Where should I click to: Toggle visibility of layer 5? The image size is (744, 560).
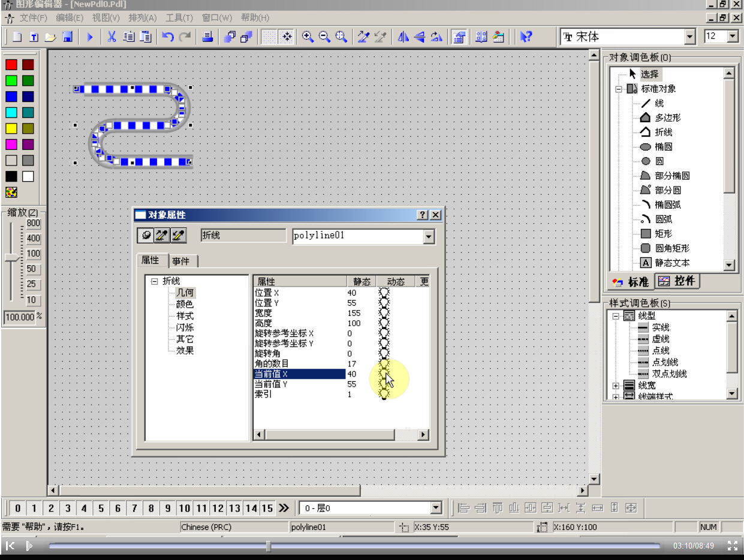[x=101, y=508]
